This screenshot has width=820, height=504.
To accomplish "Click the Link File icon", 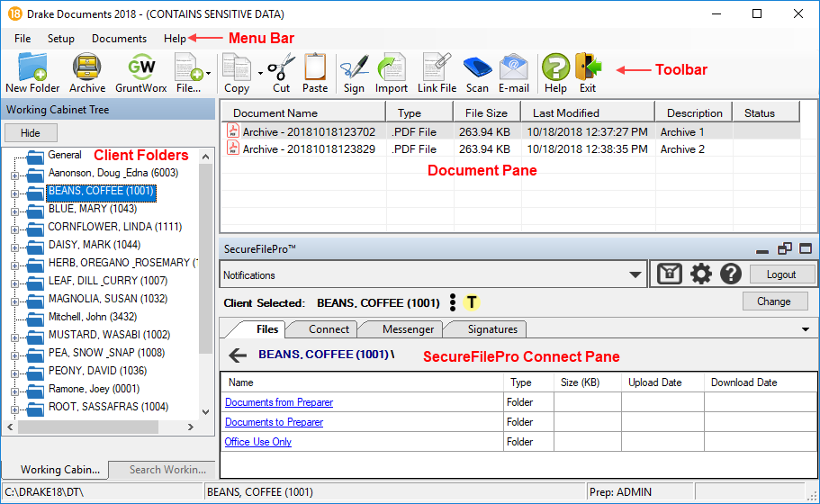I will pyautogui.click(x=437, y=72).
